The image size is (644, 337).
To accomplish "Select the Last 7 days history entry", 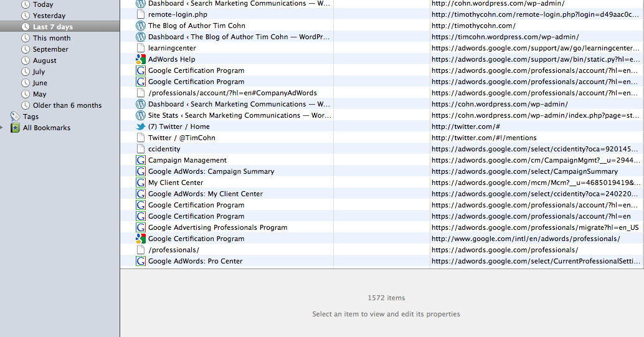I will [52, 27].
